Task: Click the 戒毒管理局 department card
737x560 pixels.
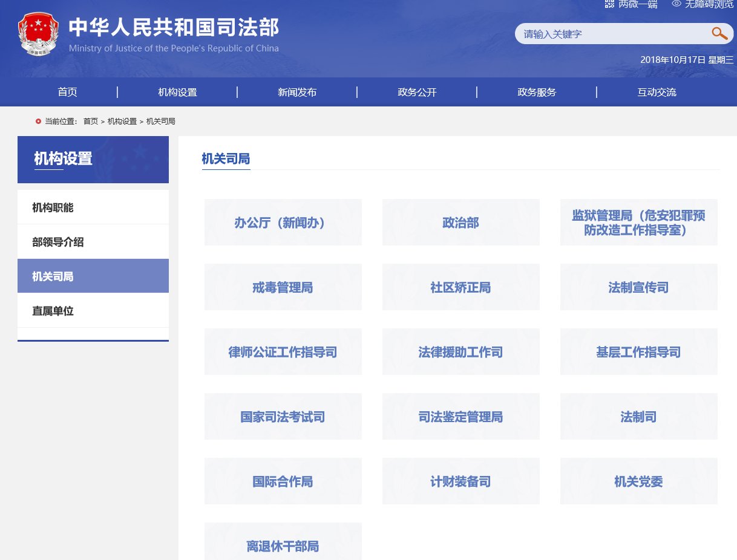Action: pyautogui.click(x=283, y=287)
